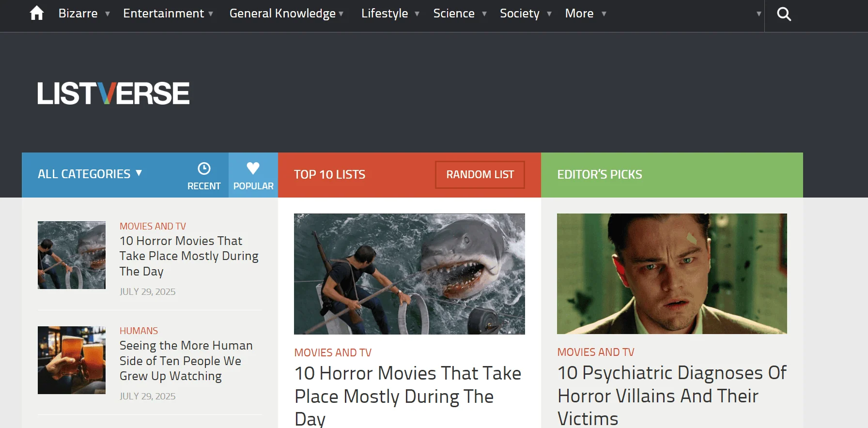Expand the Entertainment menu arrow

coord(211,14)
